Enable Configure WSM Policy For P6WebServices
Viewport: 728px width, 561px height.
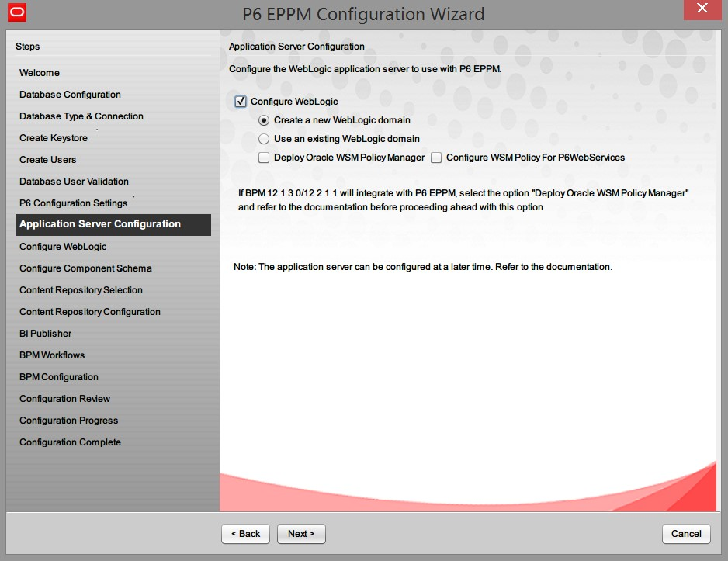pos(436,158)
